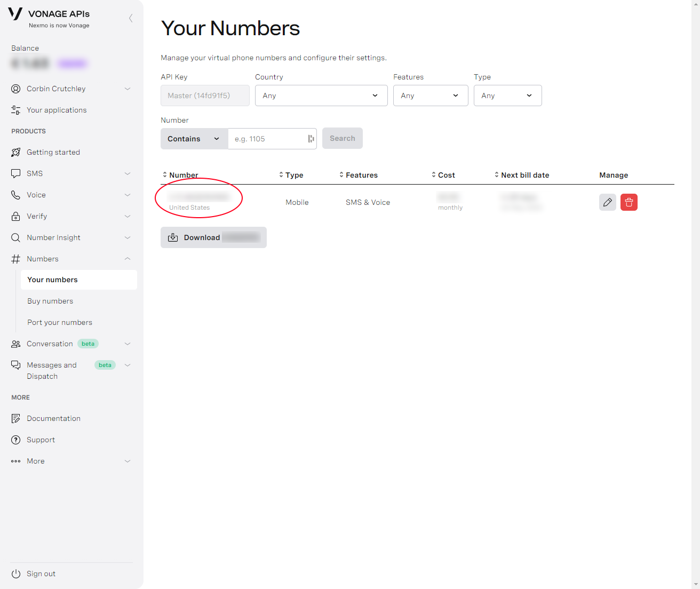Go to Buy numbers
Image resolution: width=700 pixels, height=589 pixels.
point(50,301)
